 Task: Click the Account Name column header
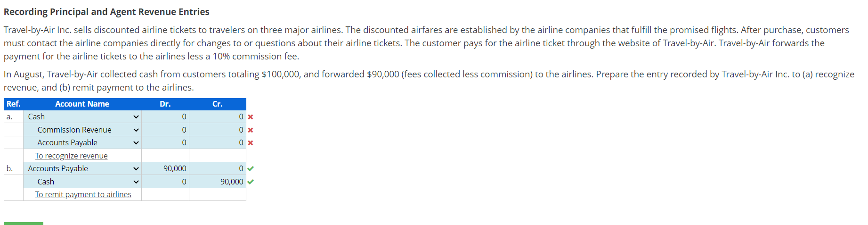coord(82,104)
